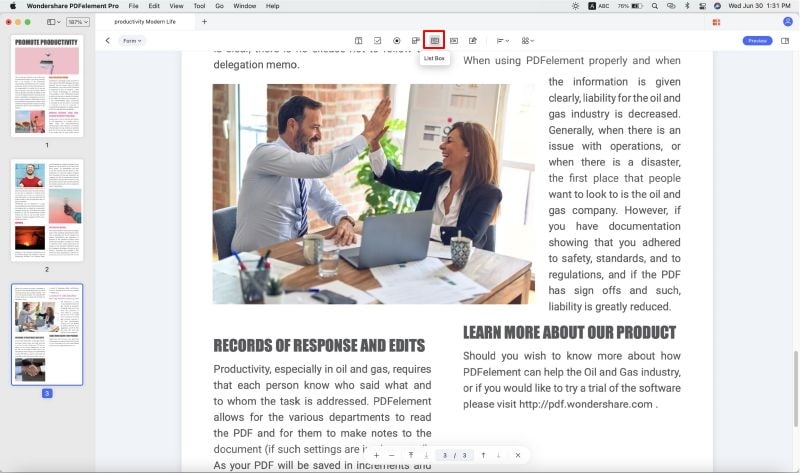Image resolution: width=800 pixels, height=473 pixels.
Task: Open the Edit menu
Action: tap(154, 6)
